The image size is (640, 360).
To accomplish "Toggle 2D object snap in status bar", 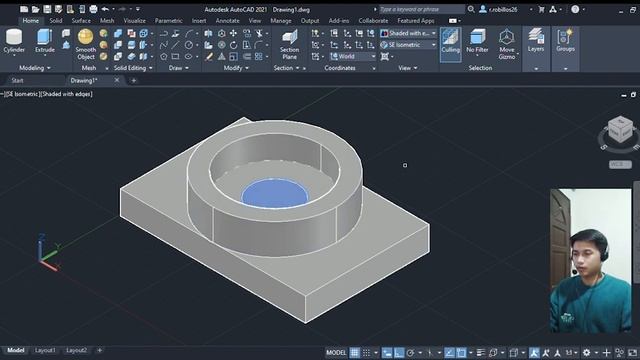I will click(461, 353).
